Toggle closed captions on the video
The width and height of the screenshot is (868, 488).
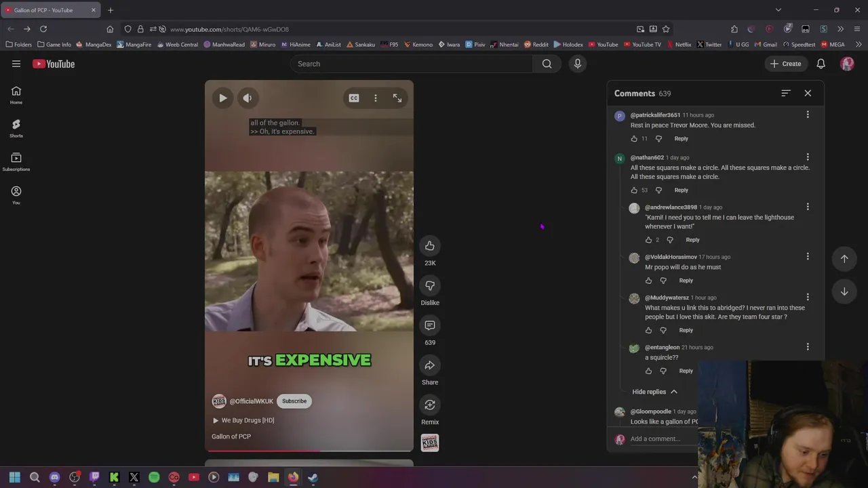pyautogui.click(x=354, y=98)
